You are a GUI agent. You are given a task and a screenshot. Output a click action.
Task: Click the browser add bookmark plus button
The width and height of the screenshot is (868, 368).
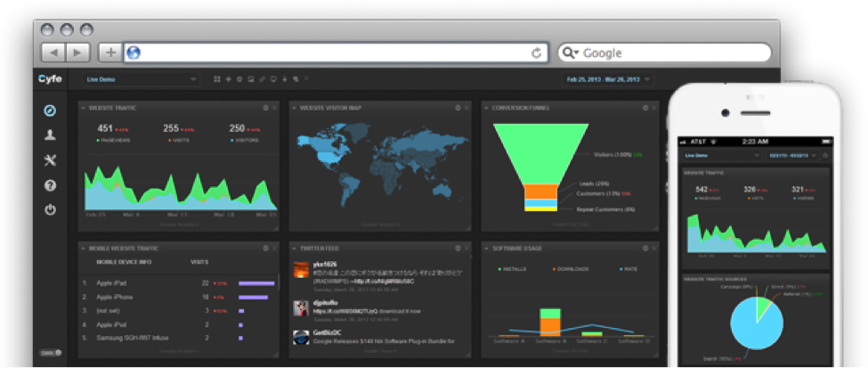(x=110, y=53)
